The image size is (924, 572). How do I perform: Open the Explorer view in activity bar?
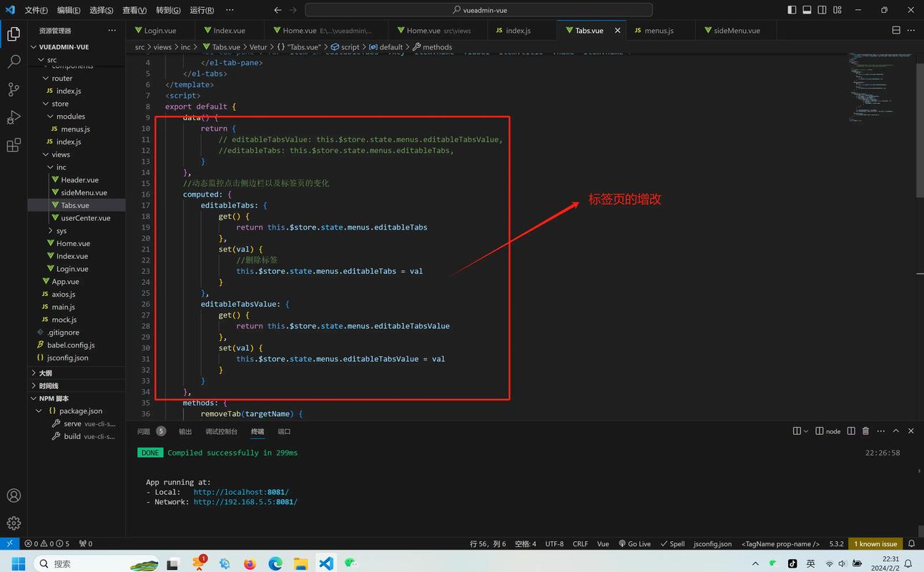click(14, 33)
